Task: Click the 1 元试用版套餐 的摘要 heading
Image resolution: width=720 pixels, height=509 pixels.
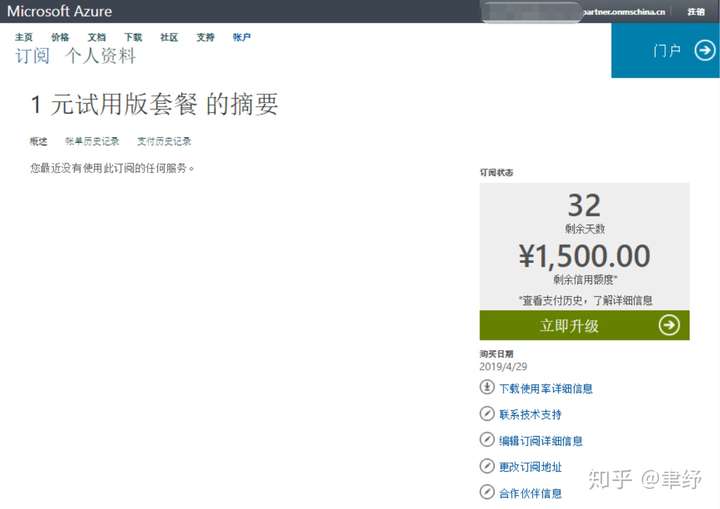Action: point(154,104)
